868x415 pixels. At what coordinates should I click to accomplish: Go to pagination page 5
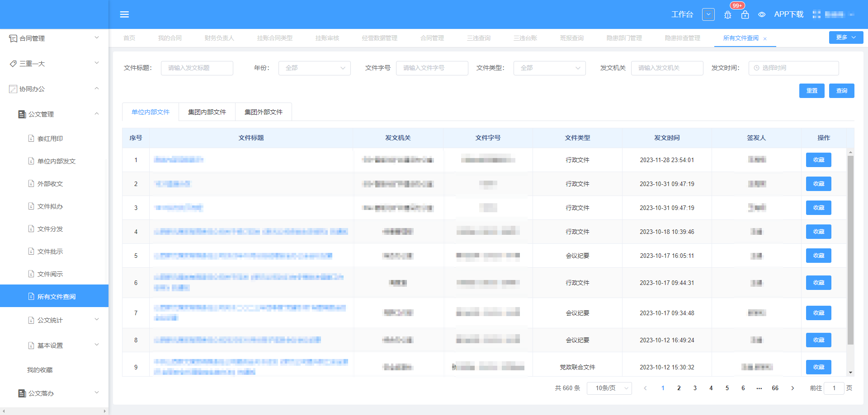pyautogui.click(x=727, y=388)
